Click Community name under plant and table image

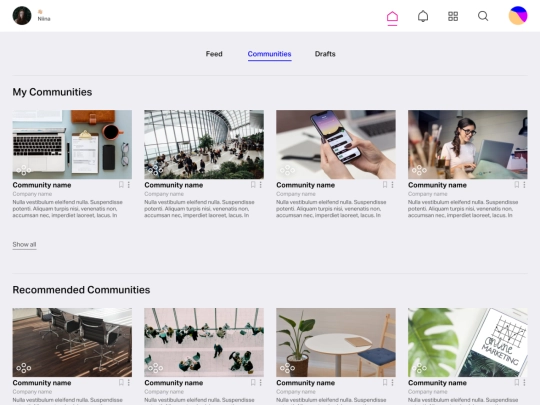(305, 383)
